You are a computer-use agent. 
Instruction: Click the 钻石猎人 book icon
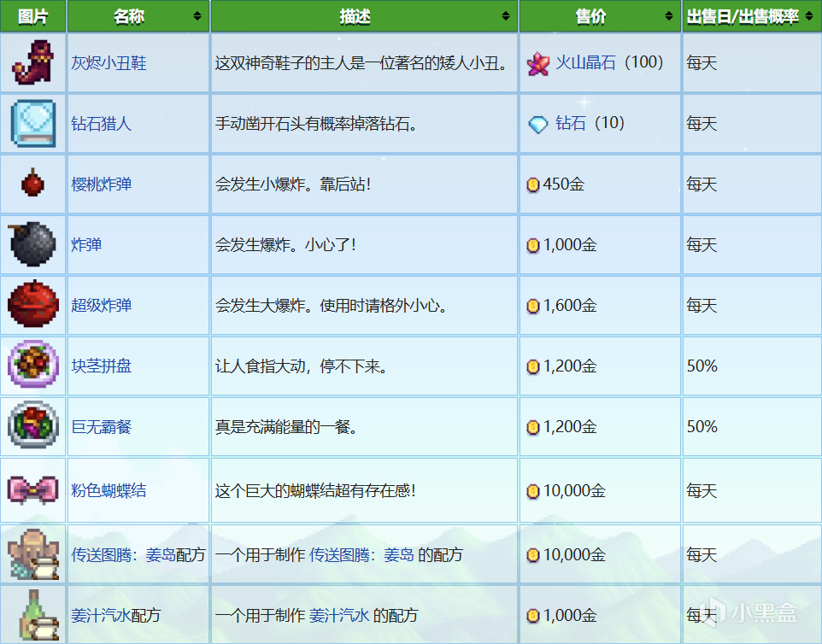[33, 123]
